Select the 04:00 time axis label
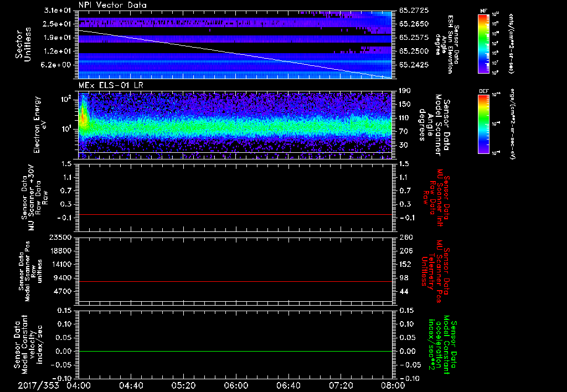The height and width of the screenshot is (392, 567). tap(79, 385)
